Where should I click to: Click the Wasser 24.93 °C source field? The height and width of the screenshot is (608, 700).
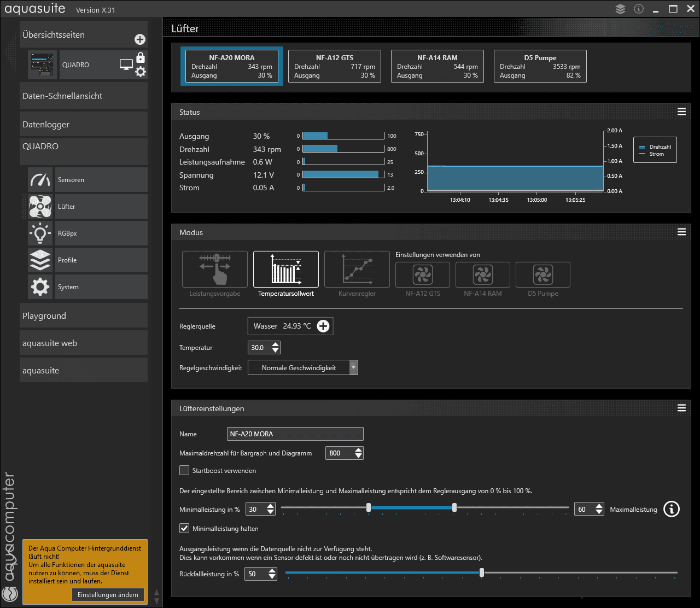coord(290,326)
